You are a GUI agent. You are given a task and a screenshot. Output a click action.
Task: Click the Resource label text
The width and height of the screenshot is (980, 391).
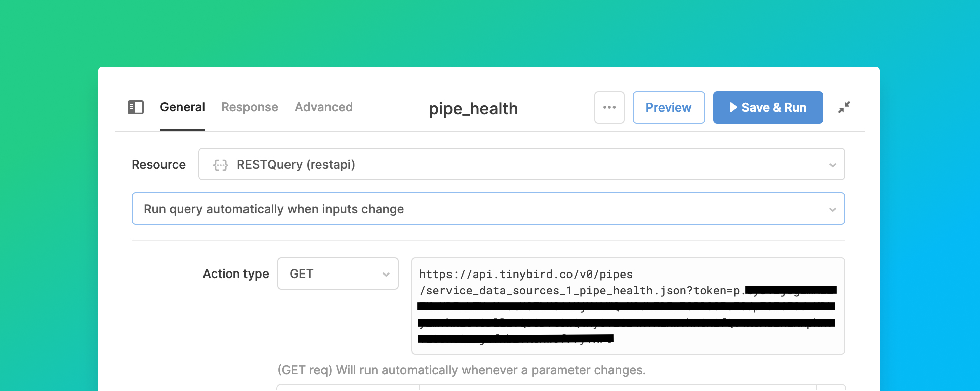[x=158, y=165]
